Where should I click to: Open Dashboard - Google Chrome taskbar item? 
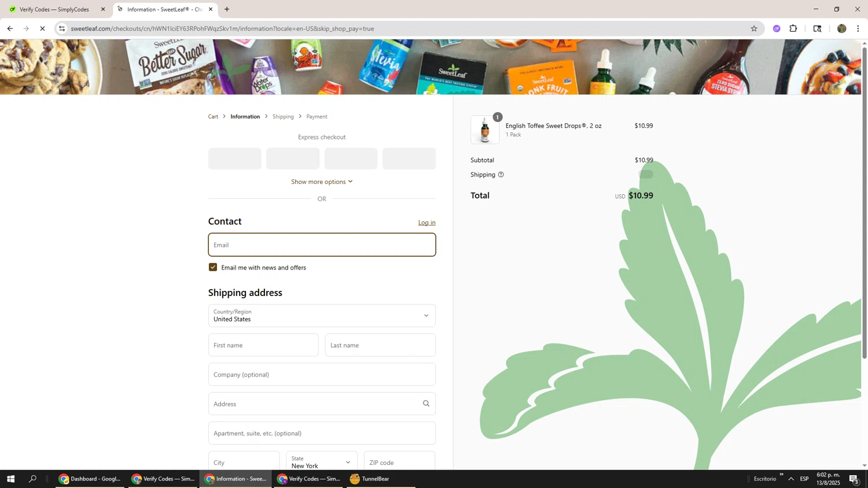tap(90, 479)
